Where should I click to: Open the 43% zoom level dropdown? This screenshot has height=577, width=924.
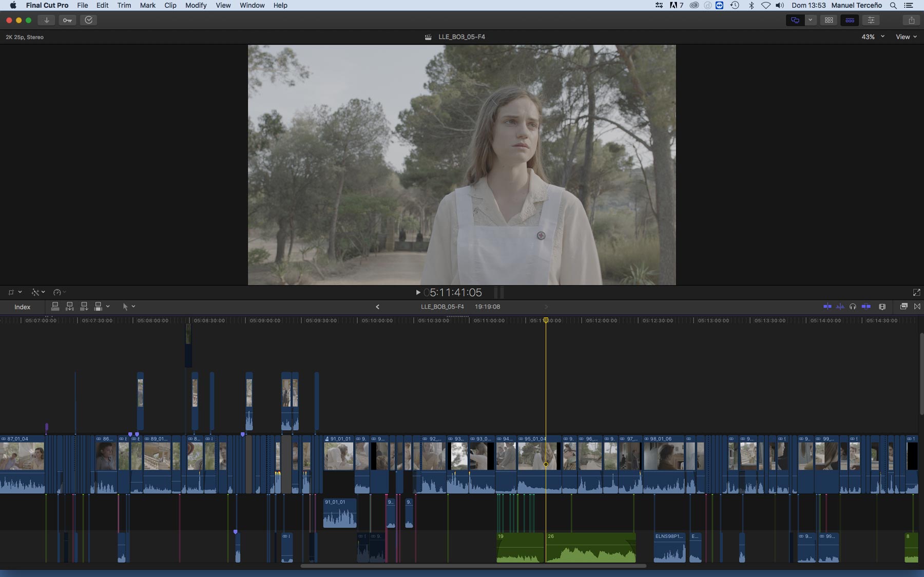873,37
